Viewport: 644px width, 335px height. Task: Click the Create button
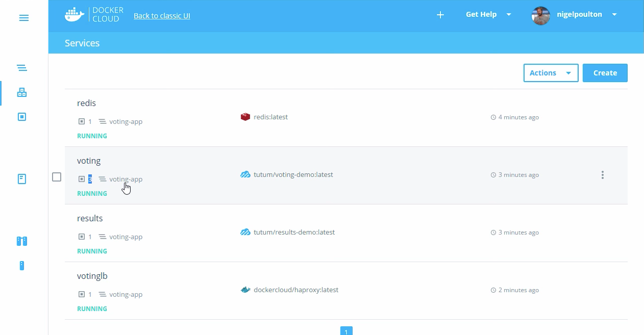(605, 73)
